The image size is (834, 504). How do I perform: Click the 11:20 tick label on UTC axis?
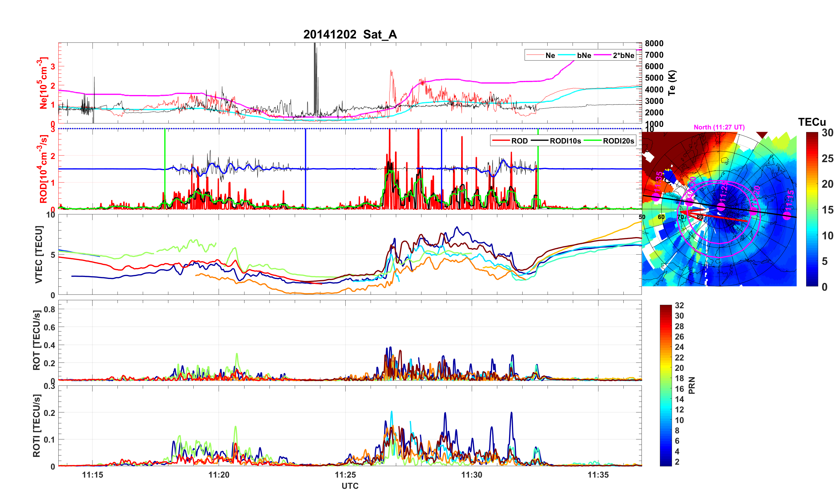pos(219,474)
